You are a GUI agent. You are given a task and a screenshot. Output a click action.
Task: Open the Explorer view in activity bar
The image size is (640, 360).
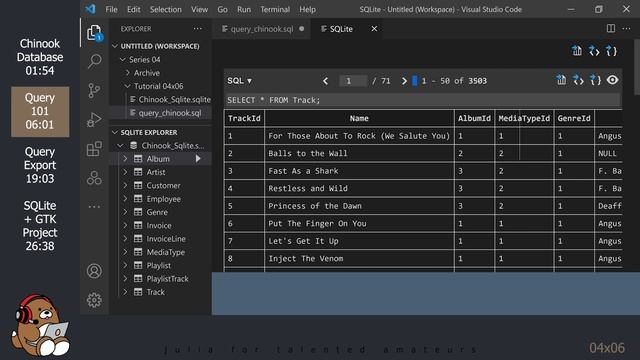pyautogui.click(x=94, y=33)
